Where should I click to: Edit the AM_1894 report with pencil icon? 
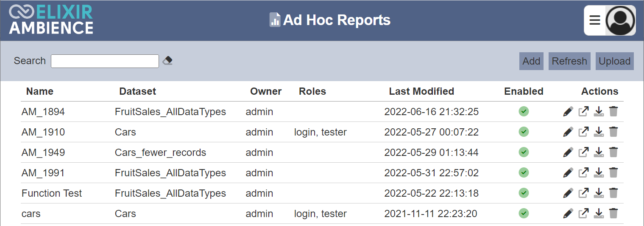[568, 112]
